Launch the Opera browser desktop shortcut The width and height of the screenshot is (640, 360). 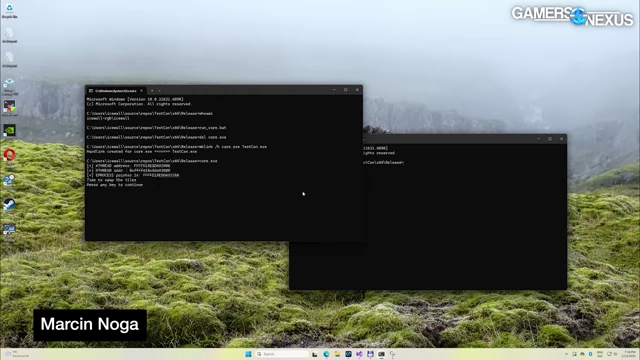(9, 155)
